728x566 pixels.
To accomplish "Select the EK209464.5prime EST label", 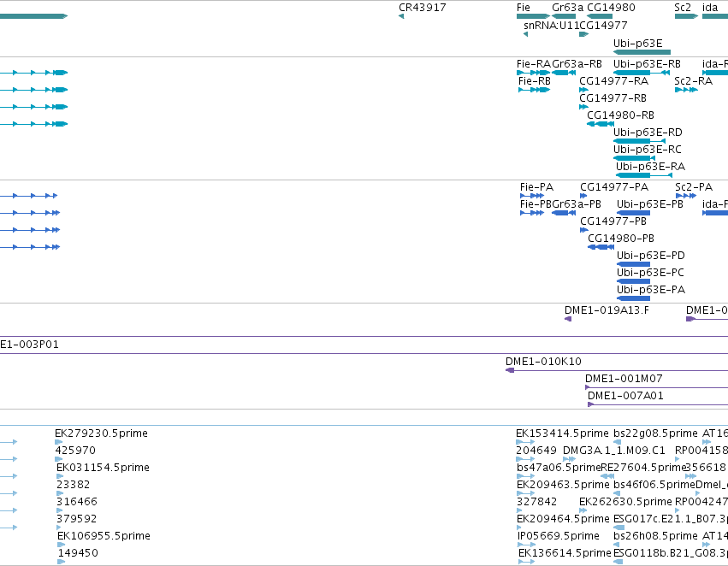I will click(x=563, y=520).
